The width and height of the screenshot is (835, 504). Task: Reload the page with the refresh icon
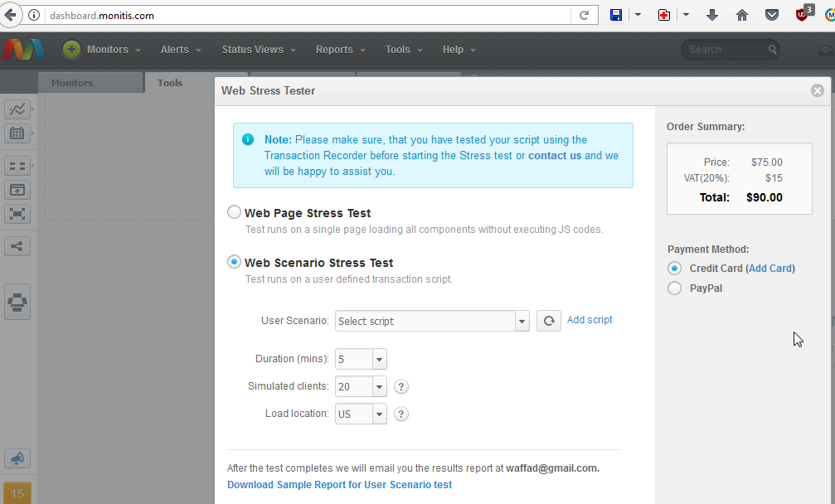585,15
